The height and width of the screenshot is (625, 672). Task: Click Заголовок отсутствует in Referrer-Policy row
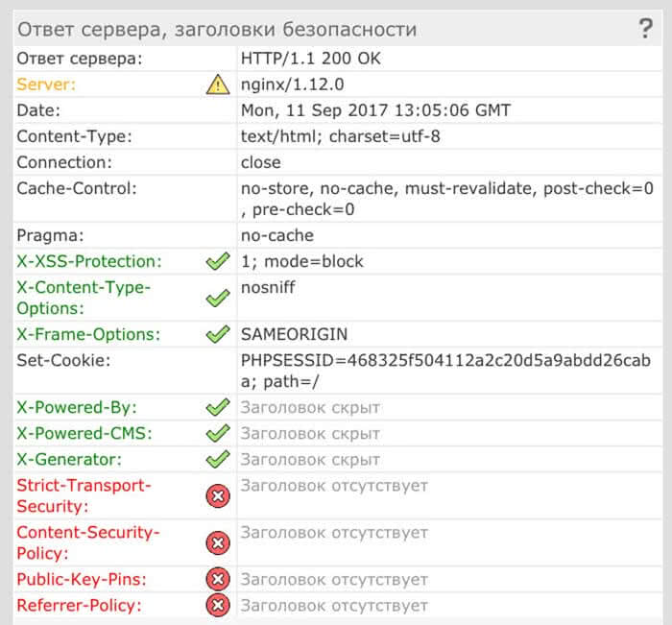[334, 605]
